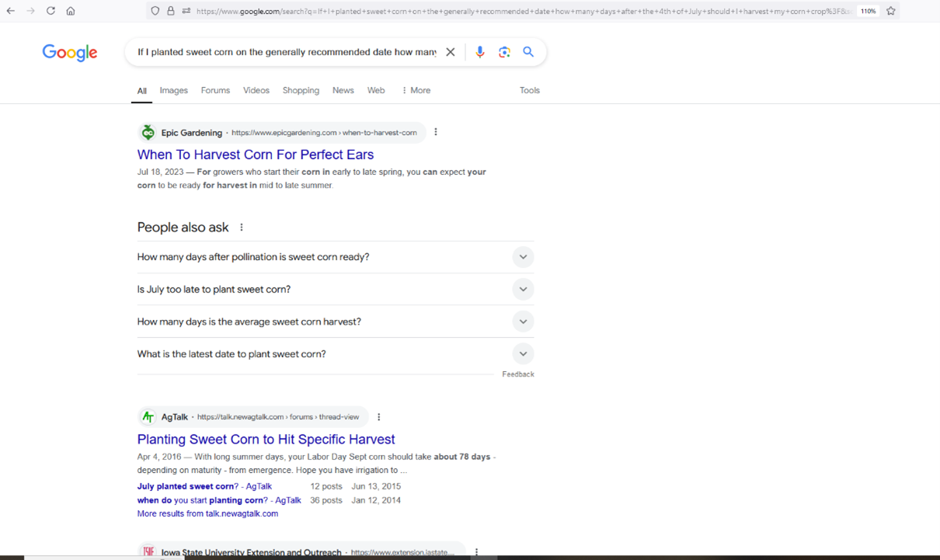Viewport: 940px width, 560px height.
Task: Switch to the News tab
Action: click(343, 90)
